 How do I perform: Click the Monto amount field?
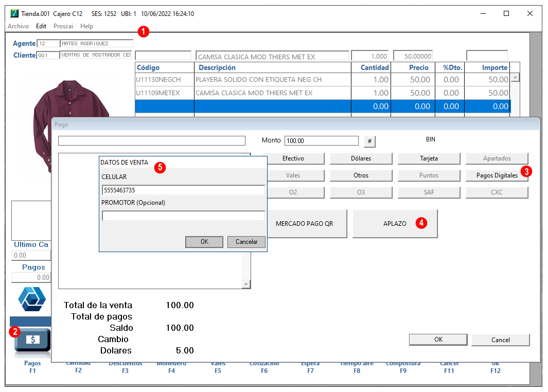[x=322, y=141]
